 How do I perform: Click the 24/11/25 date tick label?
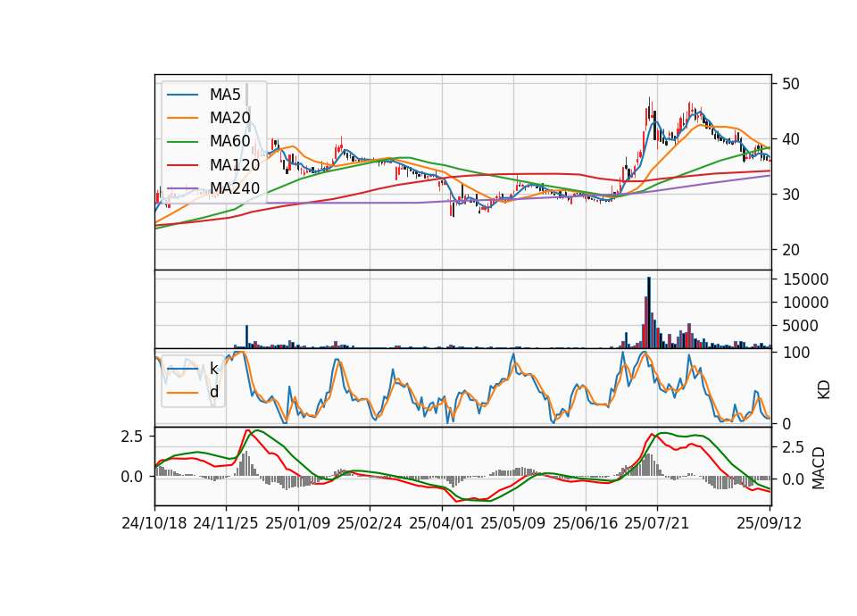(x=226, y=523)
